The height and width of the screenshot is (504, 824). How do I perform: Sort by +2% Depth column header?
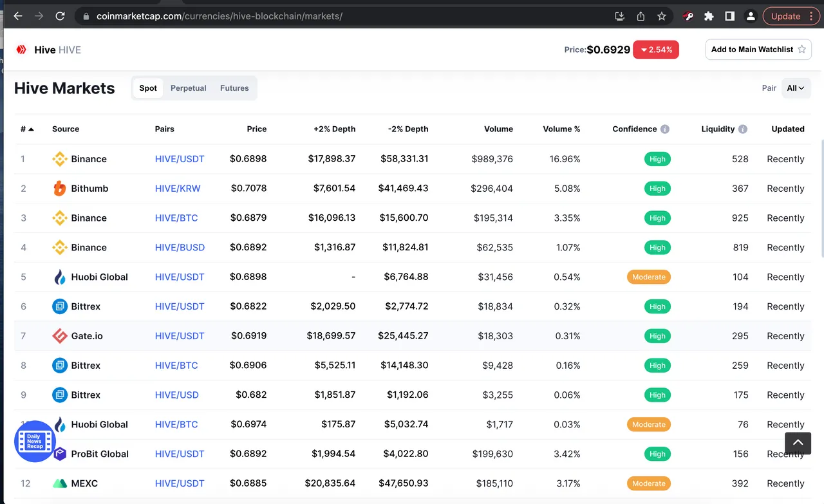[x=335, y=129]
